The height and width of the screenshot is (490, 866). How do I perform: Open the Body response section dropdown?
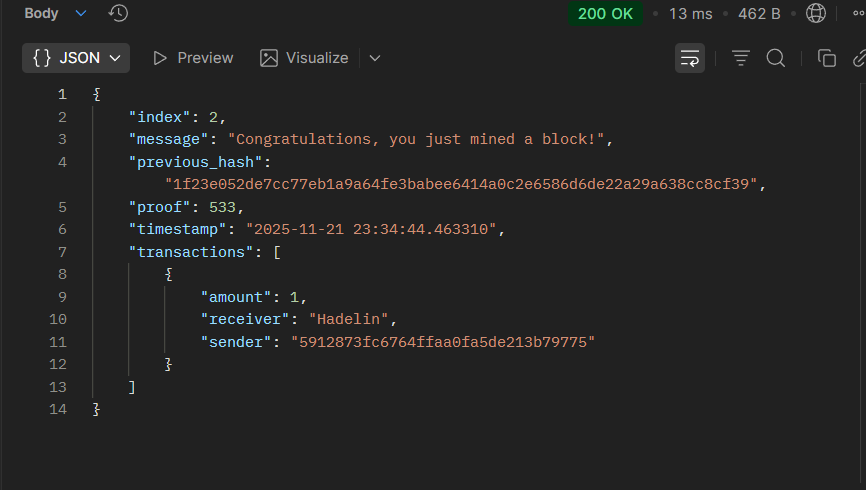pyautogui.click(x=55, y=13)
